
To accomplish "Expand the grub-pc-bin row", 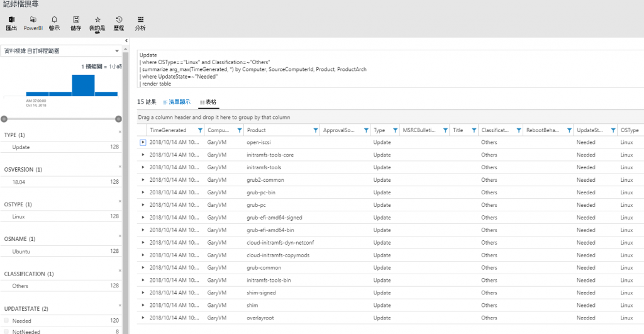I will [143, 192].
